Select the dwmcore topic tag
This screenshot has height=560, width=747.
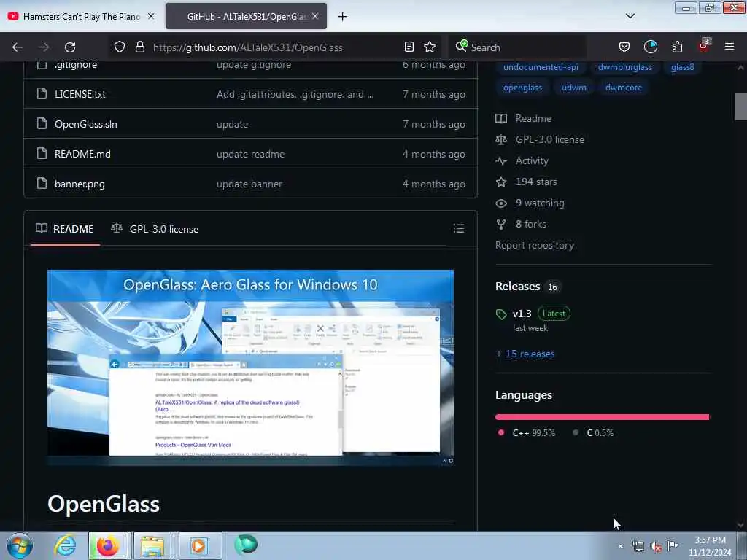click(623, 87)
